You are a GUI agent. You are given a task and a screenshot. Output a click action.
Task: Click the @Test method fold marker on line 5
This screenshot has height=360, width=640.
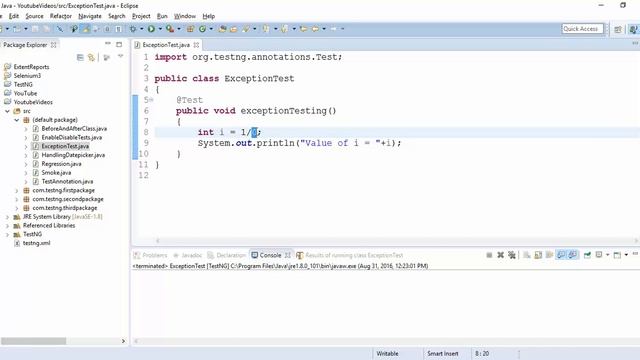tap(151, 100)
